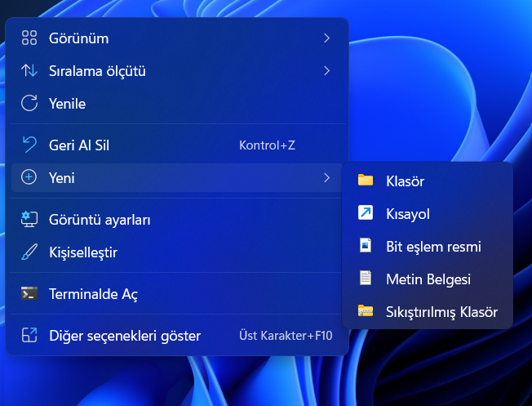Select Terminalde Aç menu entry
The height and width of the screenshot is (406, 532).
tap(177, 294)
